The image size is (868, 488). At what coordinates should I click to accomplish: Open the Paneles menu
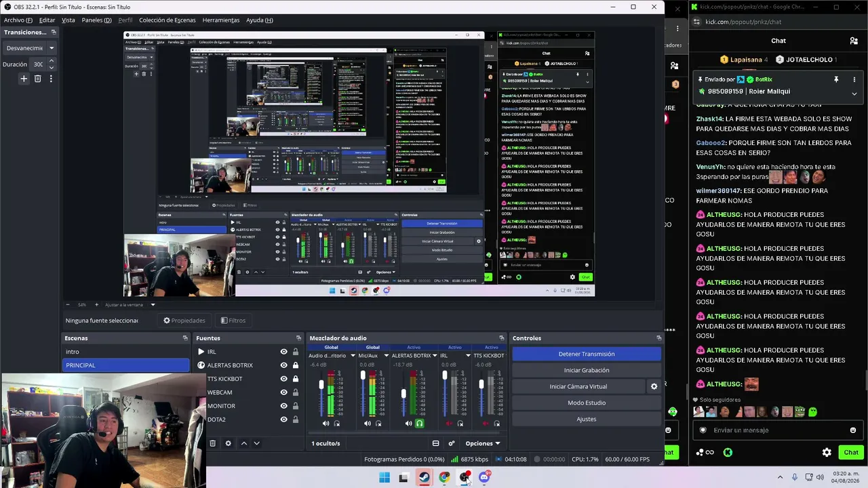[x=96, y=20]
